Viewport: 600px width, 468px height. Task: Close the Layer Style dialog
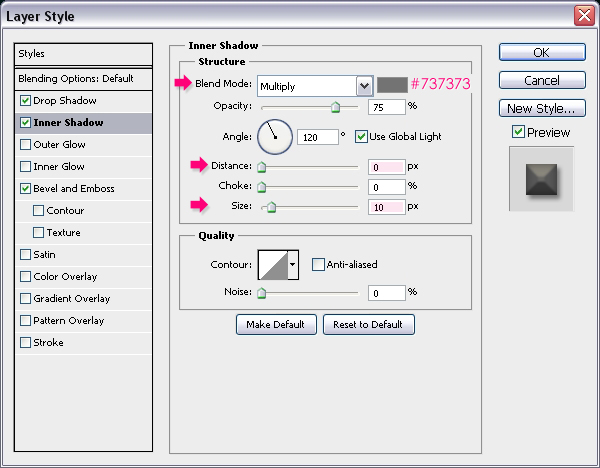583,15
